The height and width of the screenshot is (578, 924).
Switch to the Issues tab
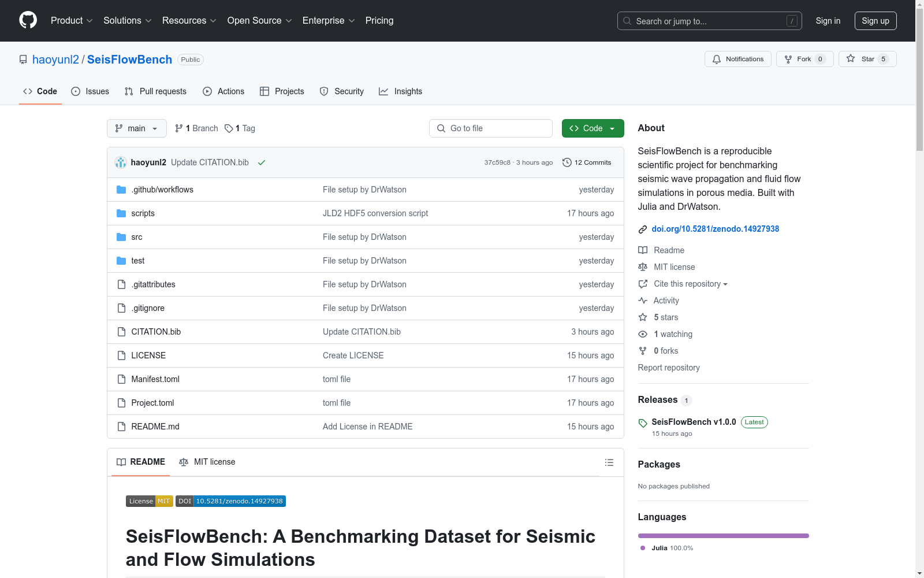90,91
